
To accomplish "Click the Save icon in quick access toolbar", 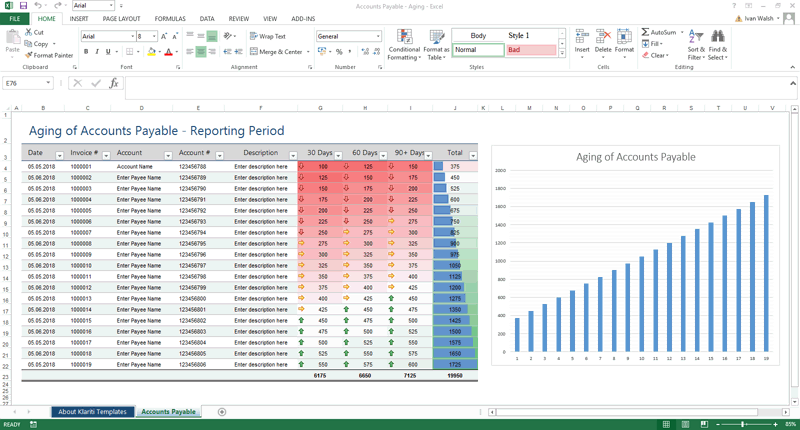I will (23, 6).
